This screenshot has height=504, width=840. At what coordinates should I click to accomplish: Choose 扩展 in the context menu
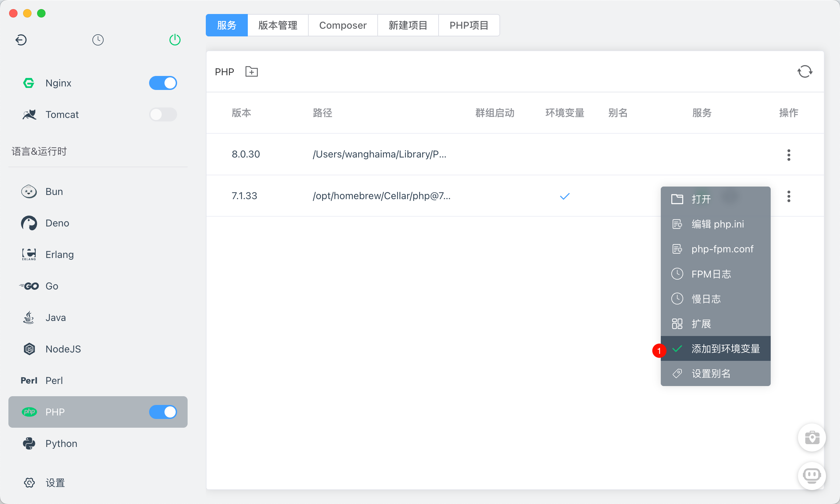715,324
